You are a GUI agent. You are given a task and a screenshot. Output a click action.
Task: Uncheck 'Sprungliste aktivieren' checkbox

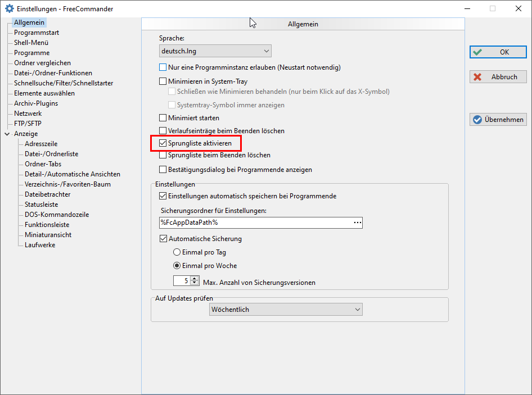pos(163,143)
